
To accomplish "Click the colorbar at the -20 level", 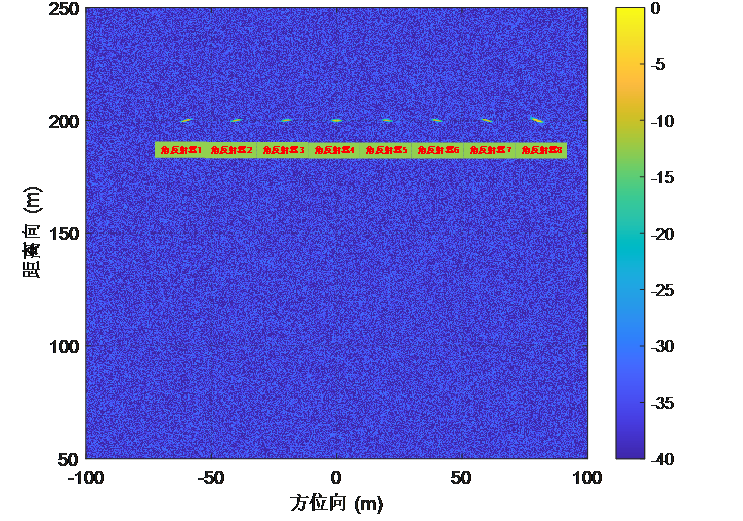I will (x=630, y=233).
